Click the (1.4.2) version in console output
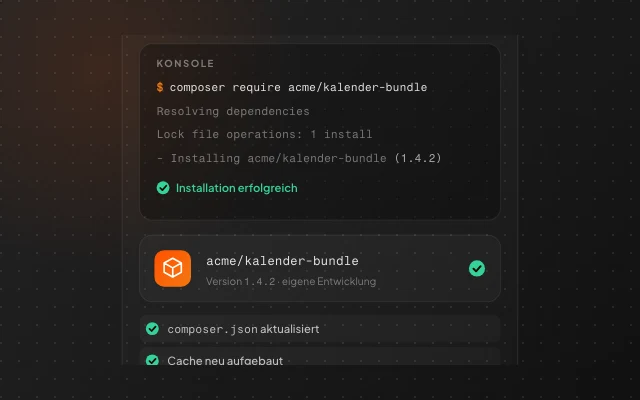The height and width of the screenshot is (400, 640). (418, 158)
